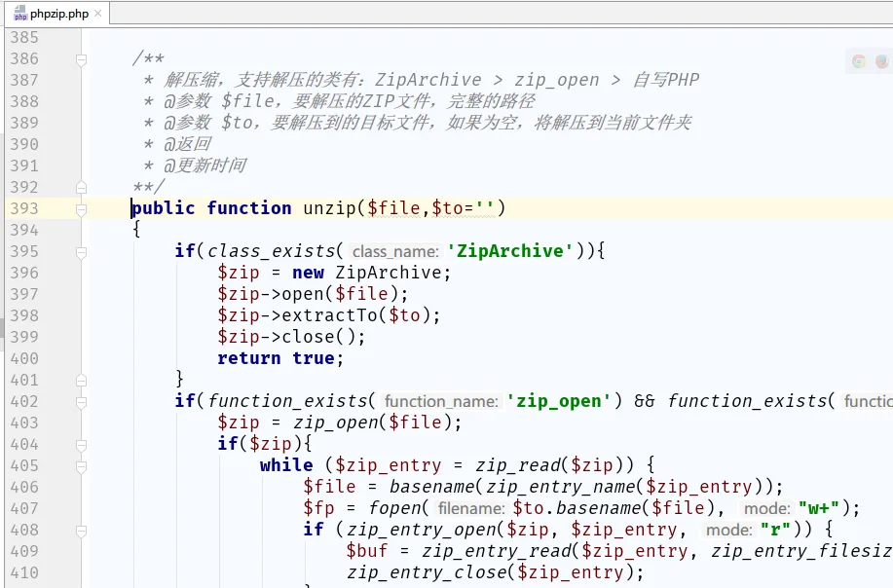This screenshot has width=893, height=588.
Task: Open file in Chrome browser icon
Action: [x=859, y=61]
